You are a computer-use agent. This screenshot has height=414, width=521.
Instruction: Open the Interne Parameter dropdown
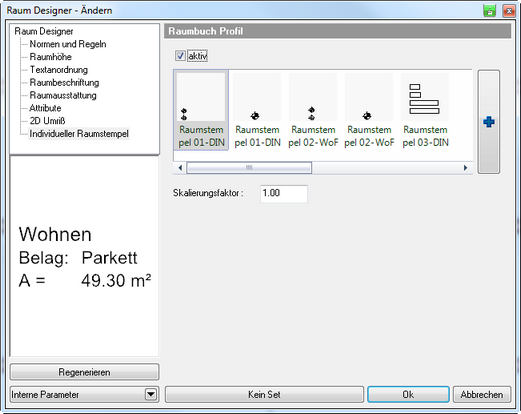(x=151, y=395)
